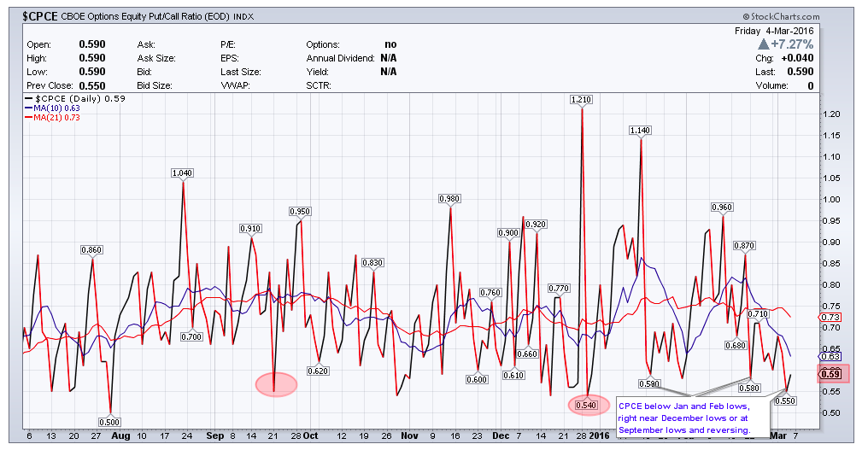
Task: Select the 0.980 November peak label
Action: coord(449,199)
